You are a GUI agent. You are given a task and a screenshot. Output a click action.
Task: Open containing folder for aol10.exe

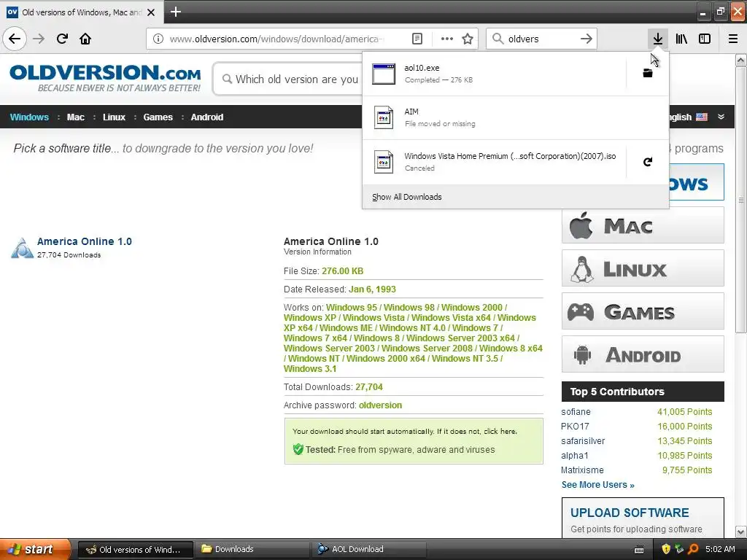648,73
